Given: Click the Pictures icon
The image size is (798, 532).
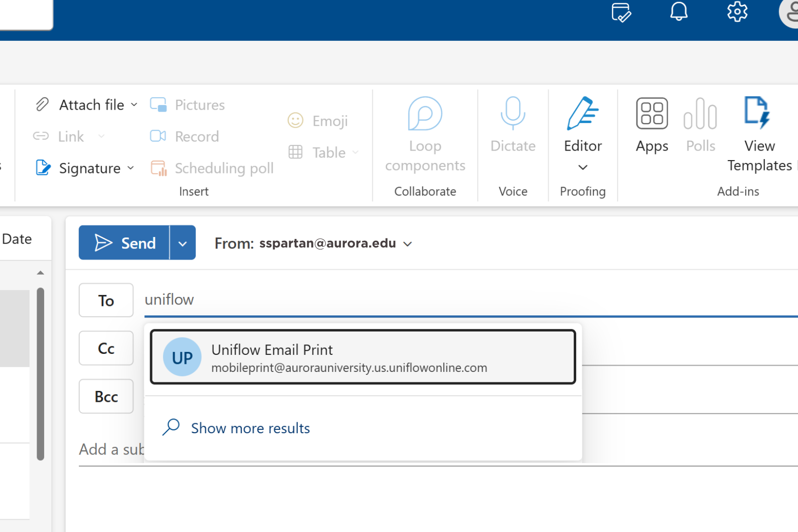Looking at the screenshot, I should (x=158, y=104).
